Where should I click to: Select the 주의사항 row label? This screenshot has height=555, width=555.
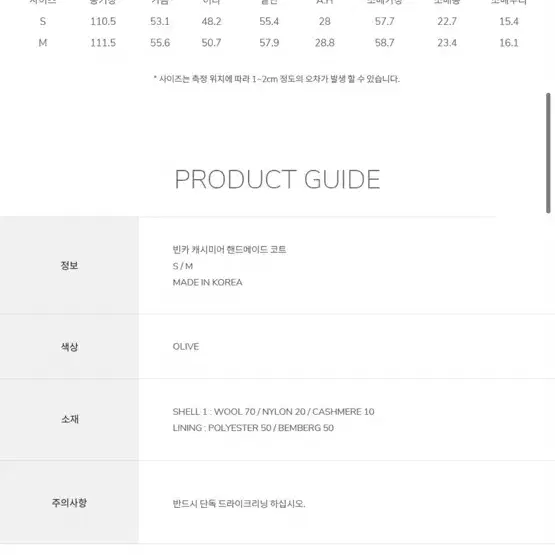click(x=69, y=503)
